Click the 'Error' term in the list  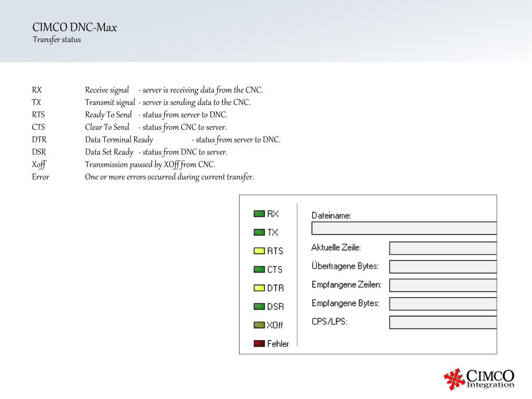[41, 177]
